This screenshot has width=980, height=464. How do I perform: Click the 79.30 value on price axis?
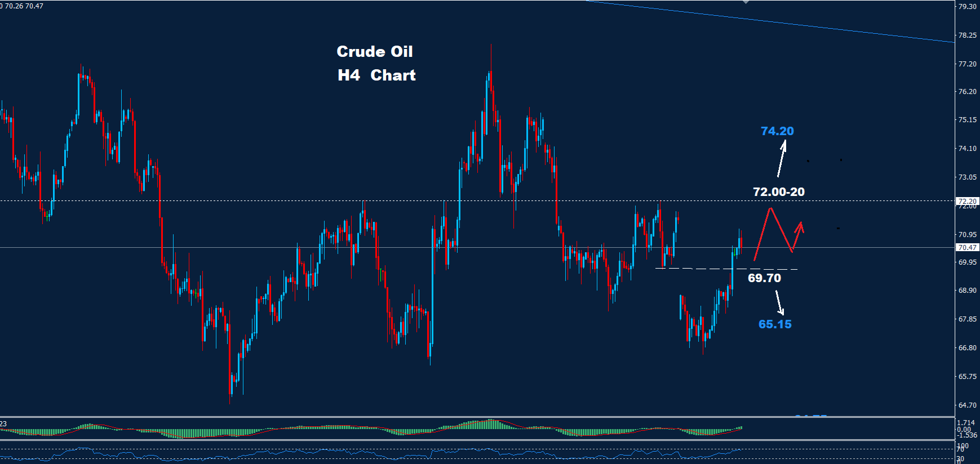[x=967, y=7]
